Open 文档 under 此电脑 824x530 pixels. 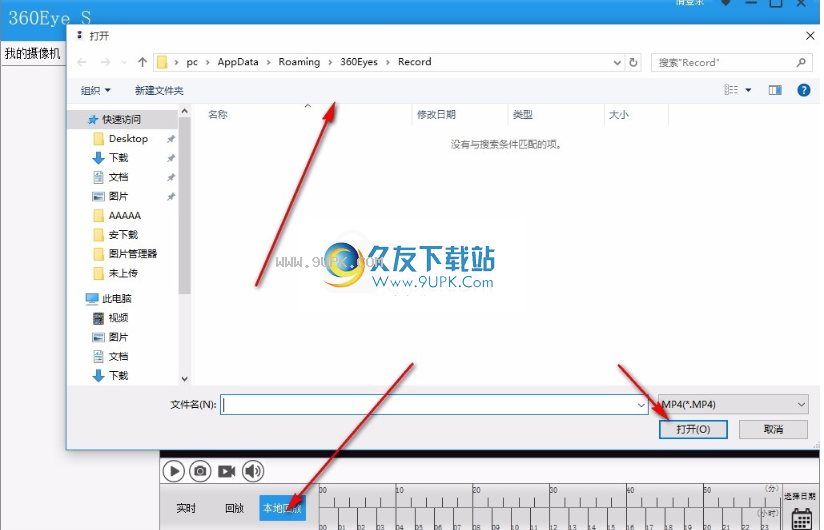tap(119, 356)
